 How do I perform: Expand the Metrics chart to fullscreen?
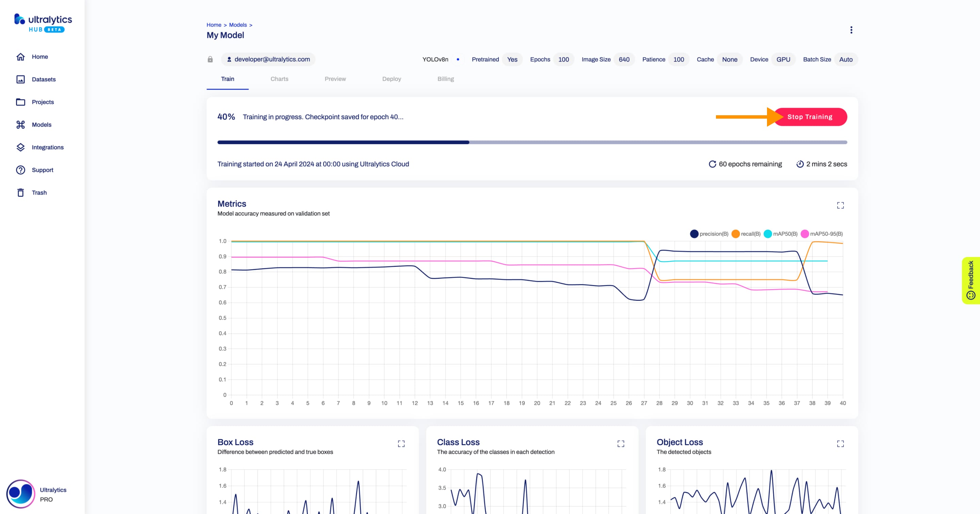840,205
